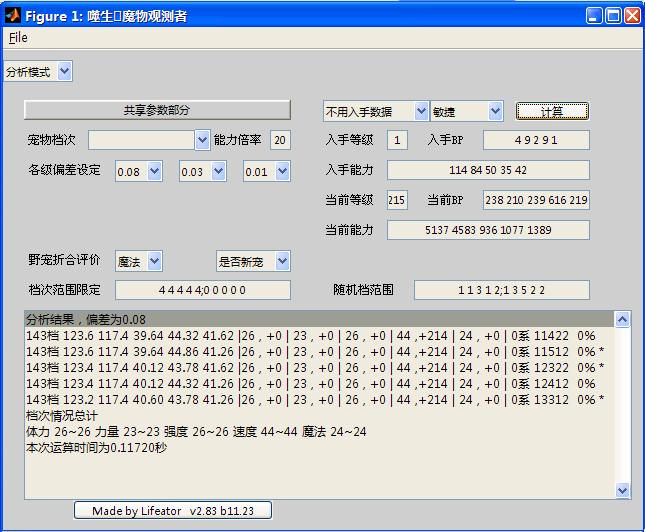This screenshot has width=645, height=532.
Task: Click the 档次范围限定 input field
Action: [203, 290]
